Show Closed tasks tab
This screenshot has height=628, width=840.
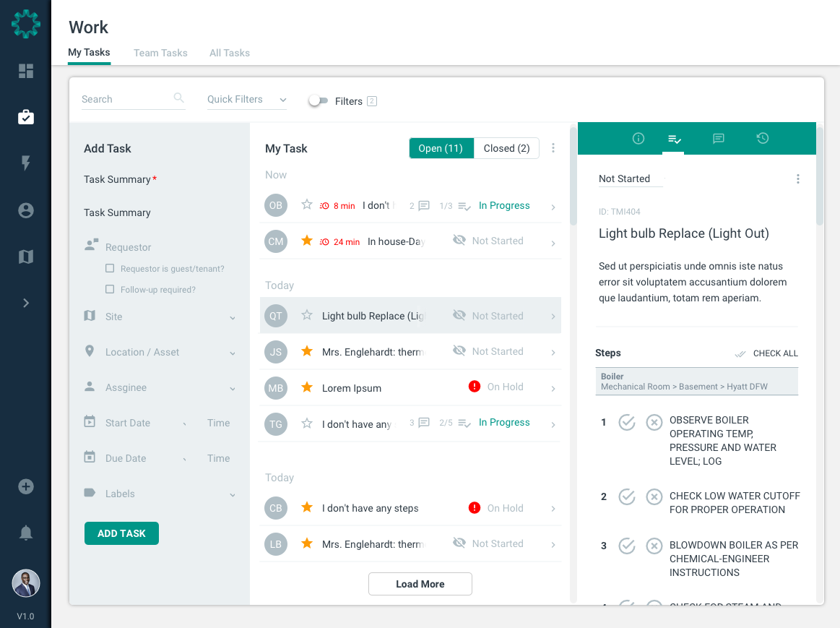[506, 148]
